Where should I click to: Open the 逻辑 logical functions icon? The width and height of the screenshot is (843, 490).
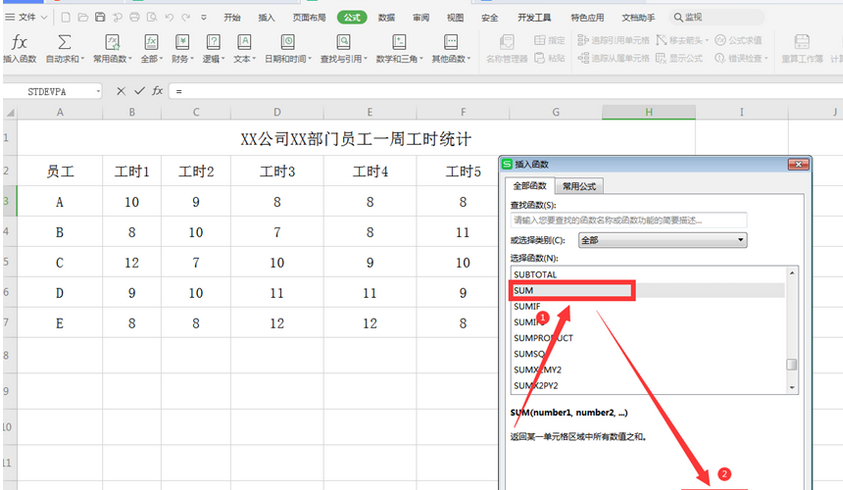pos(213,42)
